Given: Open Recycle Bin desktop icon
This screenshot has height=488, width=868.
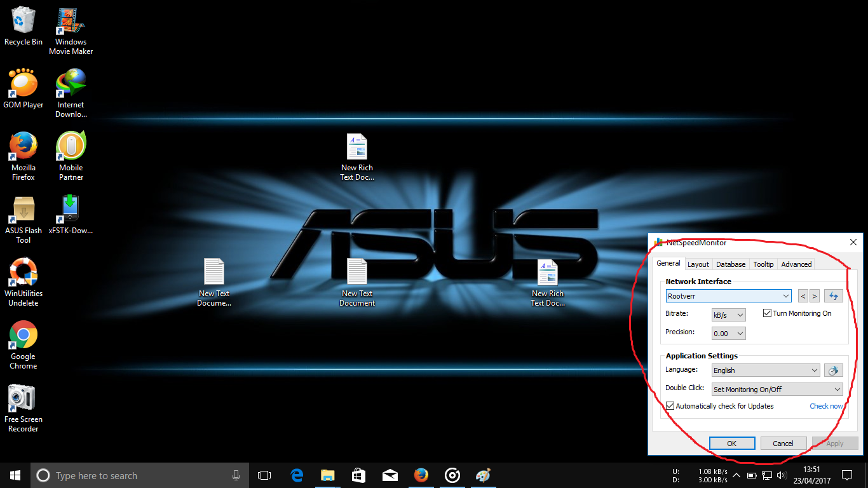Looking at the screenshot, I should tap(24, 27).
